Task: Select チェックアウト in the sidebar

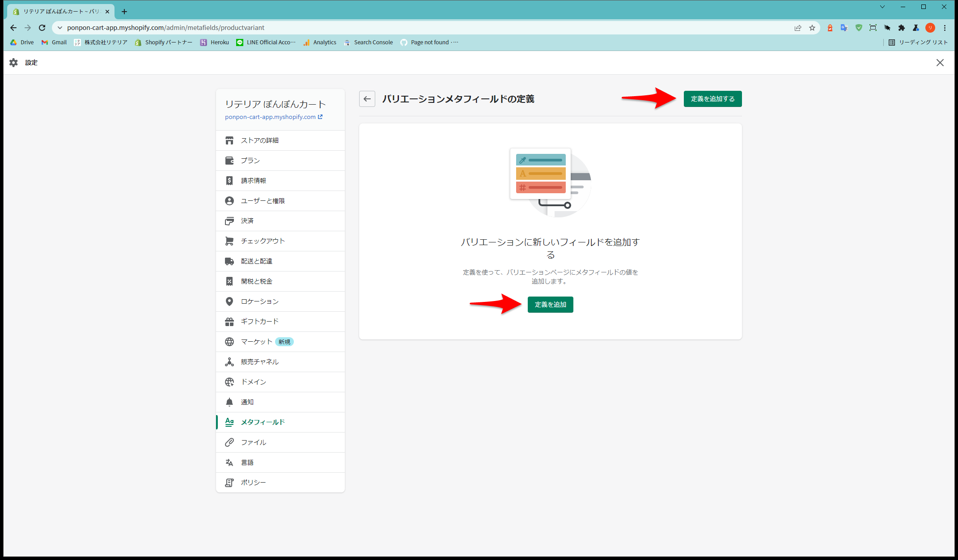Action: coord(263,241)
